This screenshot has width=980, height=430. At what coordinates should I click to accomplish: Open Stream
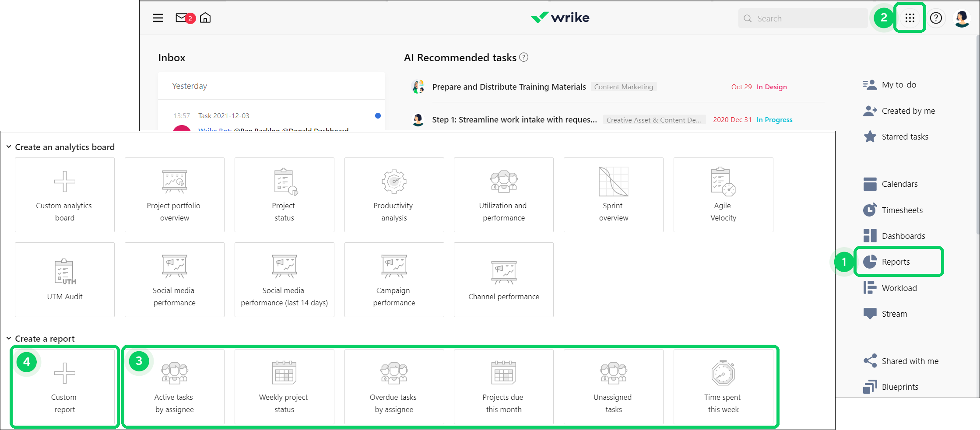coord(885,314)
